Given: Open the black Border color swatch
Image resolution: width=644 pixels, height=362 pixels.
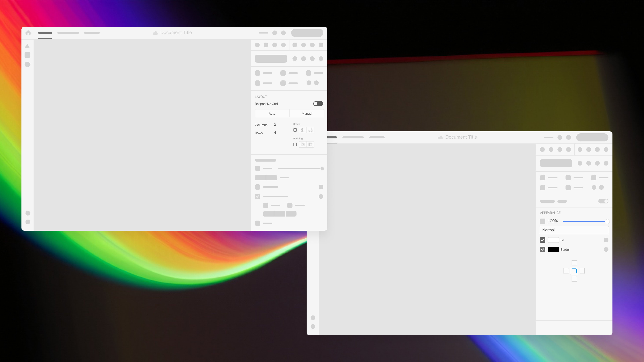Looking at the screenshot, I should 553,249.
